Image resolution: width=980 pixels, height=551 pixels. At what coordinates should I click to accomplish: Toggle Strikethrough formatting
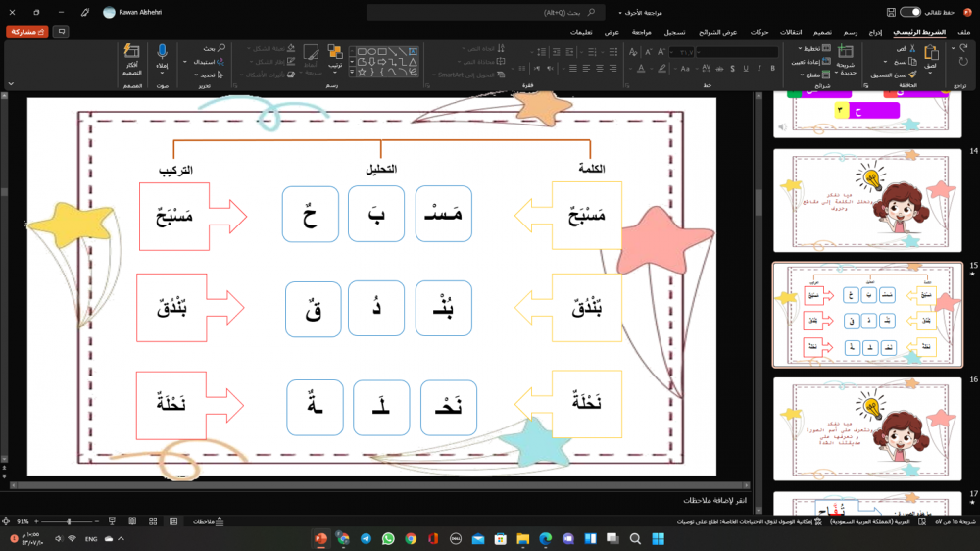pyautogui.click(x=719, y=69)
